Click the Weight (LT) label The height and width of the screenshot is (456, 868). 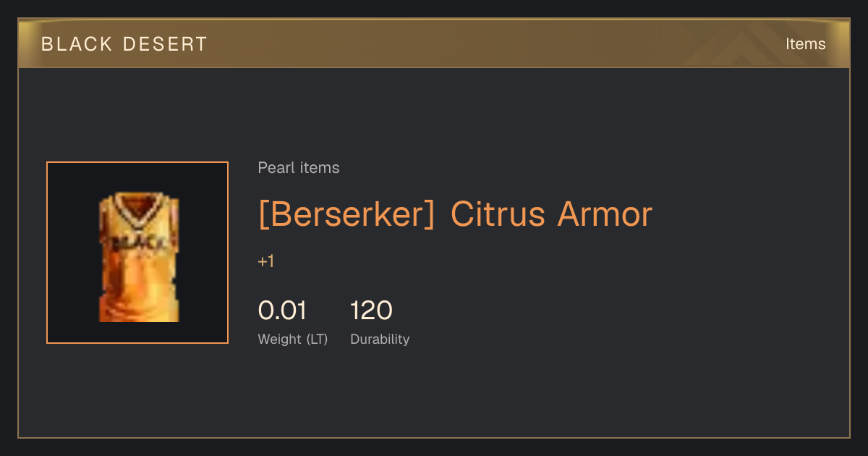tap(293, 339)
